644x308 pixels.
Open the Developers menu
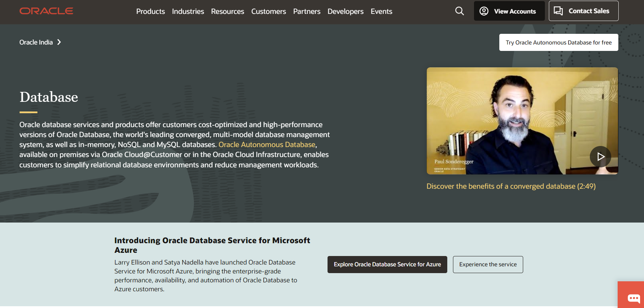(x=345, y=11)
